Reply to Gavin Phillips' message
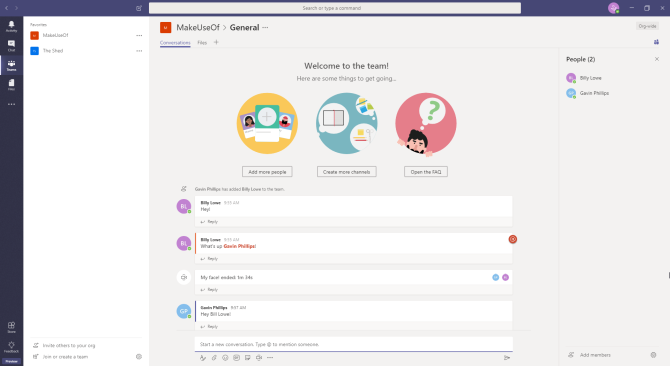Viewport: 670px width, 366px height. coord(209,327)
